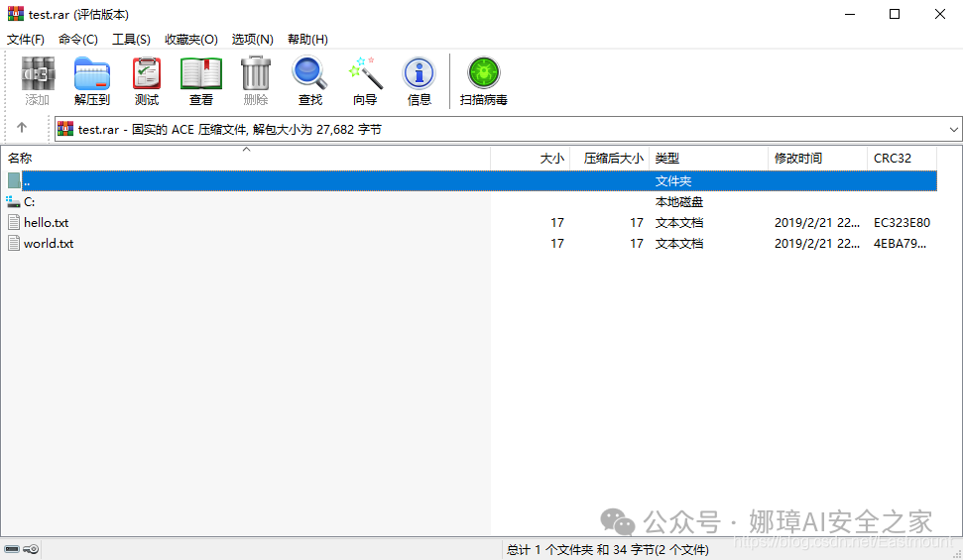Open the Find (查找) magnifier tool
The image size is (963, 560).
pyautogui.click(x=310, y=73)
